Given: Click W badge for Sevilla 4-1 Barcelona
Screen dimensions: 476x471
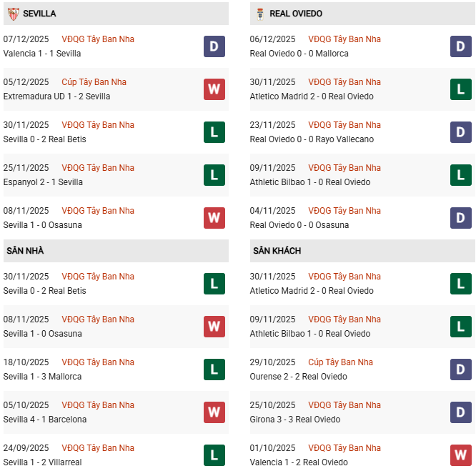Looking at the screenshot, I should pos(214,412).
